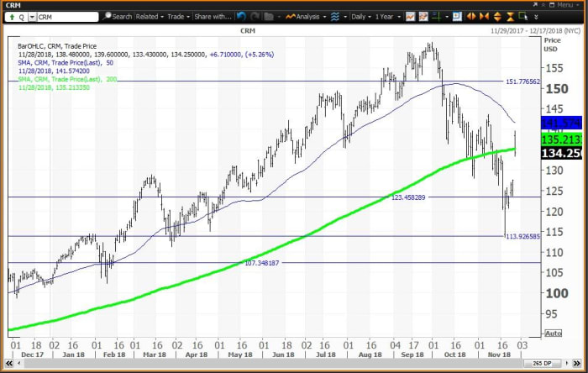Screen dimensions: 588x373
Task: Click the Dec 17 month label
Action: click(32, 355)
